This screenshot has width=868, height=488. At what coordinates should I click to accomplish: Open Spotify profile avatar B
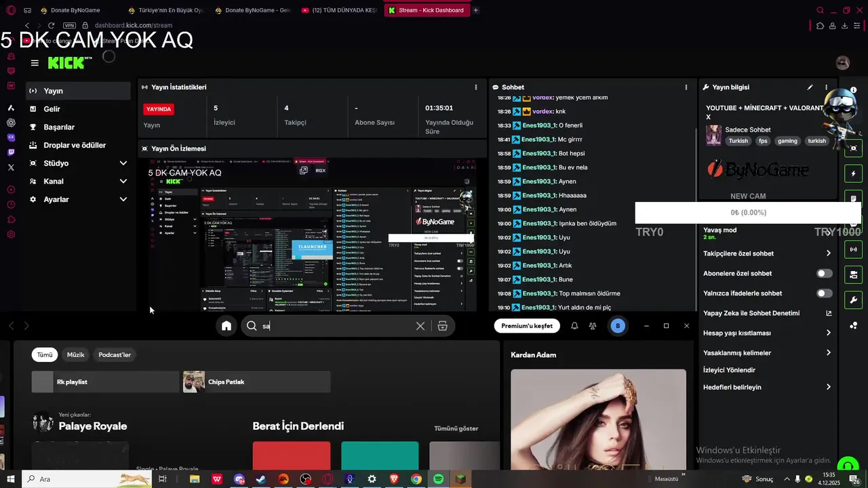point(617,326)
